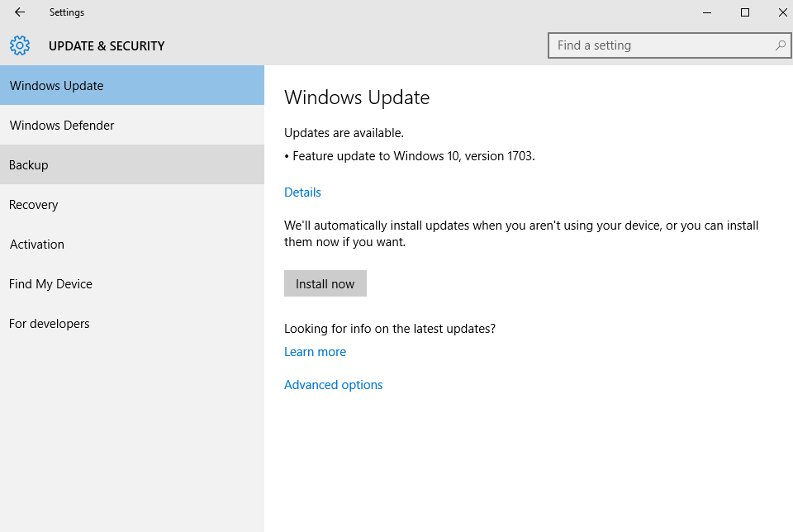The image size is (793, 532).
Task: Select Find My Device
Action: click(132, 283)
